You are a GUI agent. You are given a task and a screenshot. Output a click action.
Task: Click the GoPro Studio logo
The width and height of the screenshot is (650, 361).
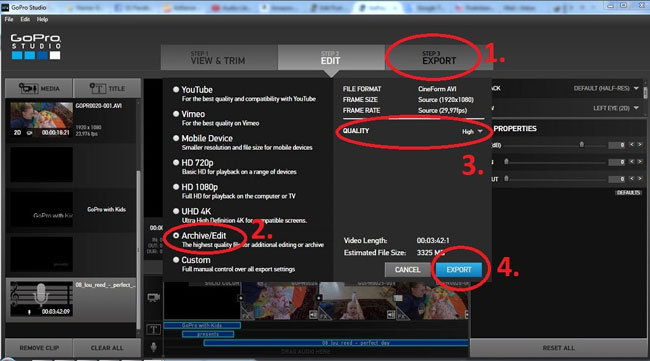tap(36, 46)
